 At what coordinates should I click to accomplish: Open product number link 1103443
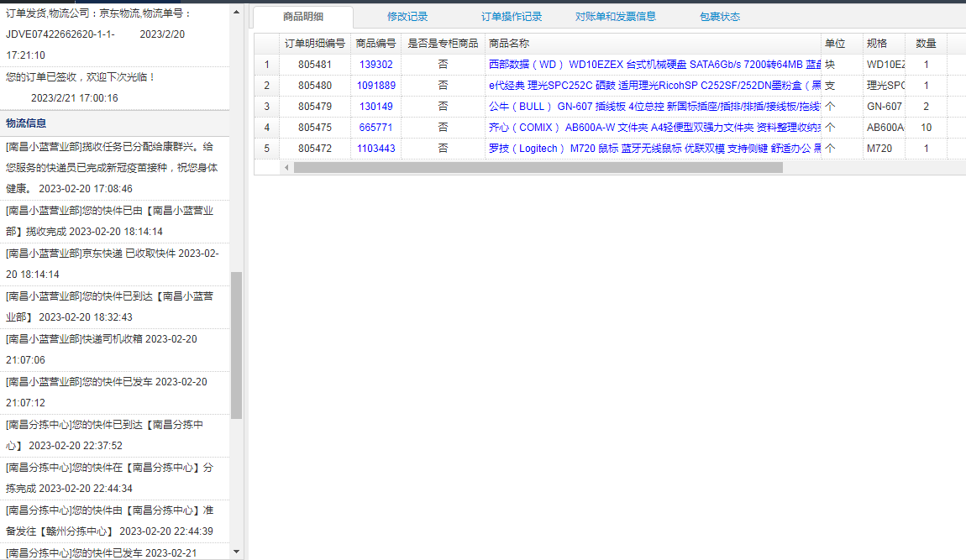point(375,149)
